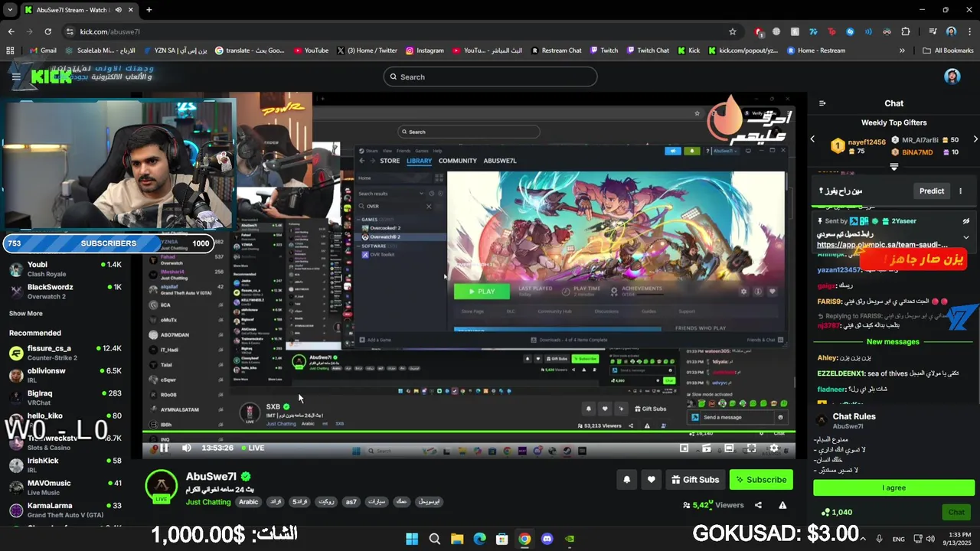Open prediction three-dot options menu

(x=960, y=191)
